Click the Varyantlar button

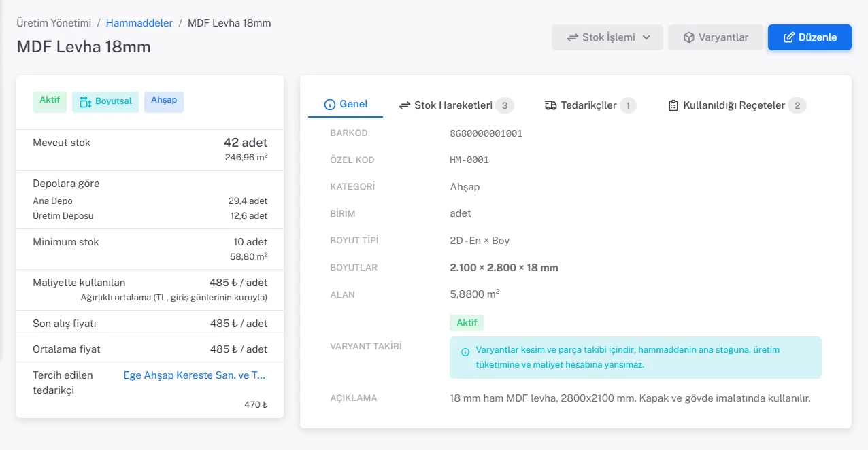[x=716, y=37]
